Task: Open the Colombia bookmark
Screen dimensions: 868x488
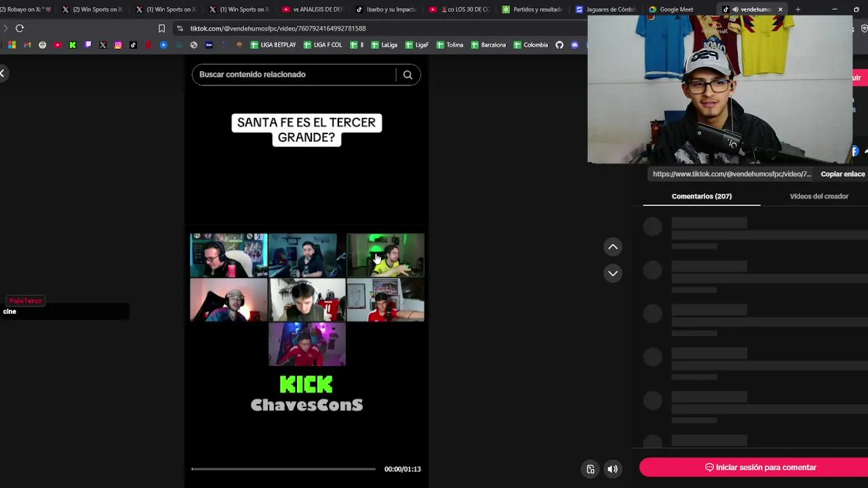Action: tap(530, 45)
